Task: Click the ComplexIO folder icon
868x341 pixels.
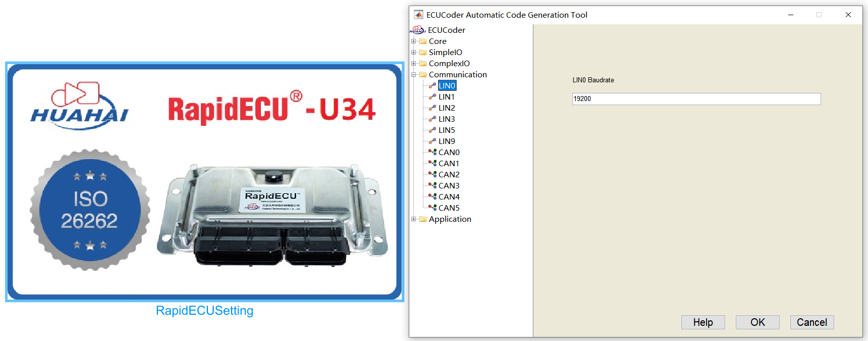Action: [423, 64]
